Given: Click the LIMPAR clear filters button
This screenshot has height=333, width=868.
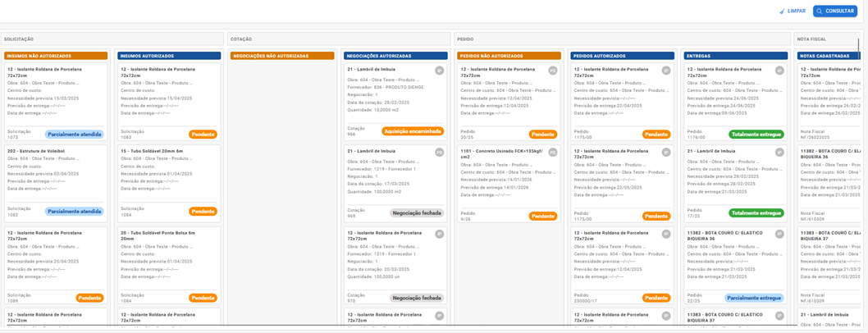Looking at the screenshot, I should tap(794, 11).
